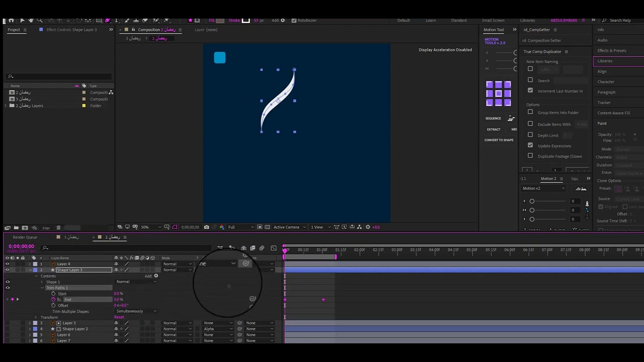Select the Clone Stamp tool
644x362 pixels.
[136, 21]
